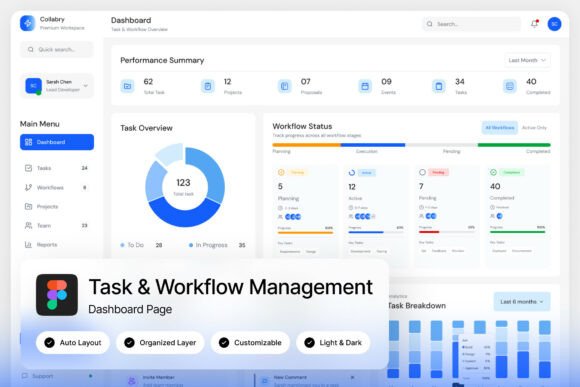This screenshot has height=387, width=580.
Task: Open Support in the sidebar
Action: pyautogui.click(x=57, y=376)
